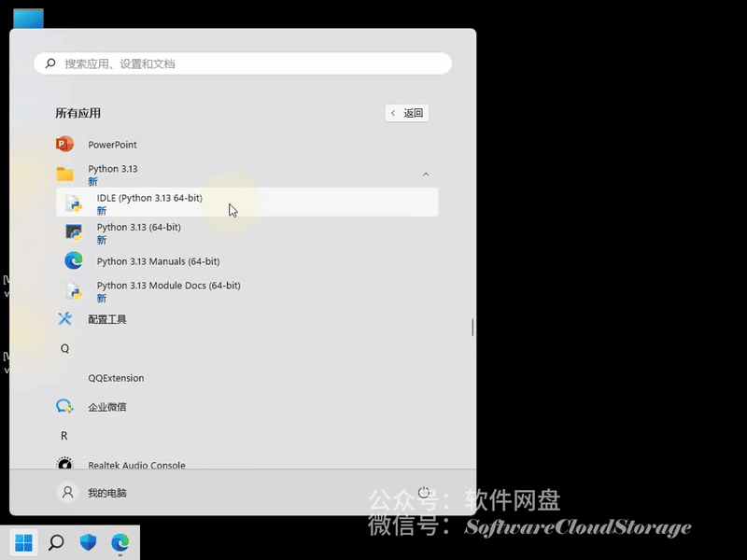
Task: Collapse the Python 3.13 folder
Action: click(426, 174)
